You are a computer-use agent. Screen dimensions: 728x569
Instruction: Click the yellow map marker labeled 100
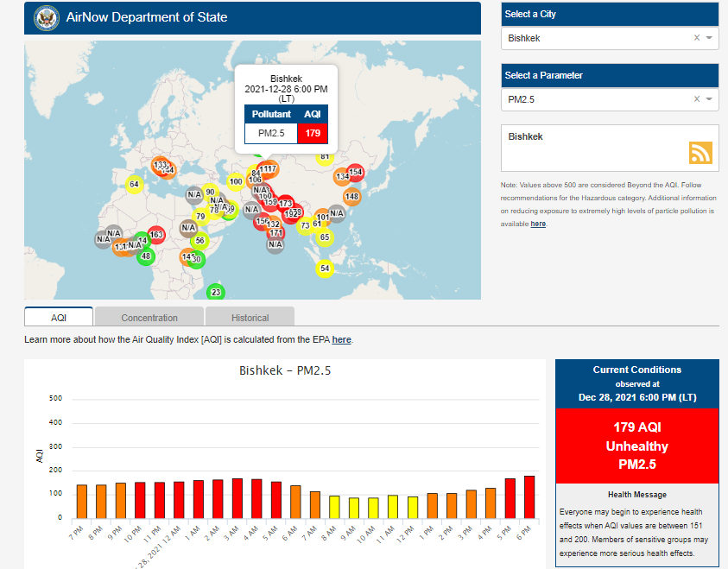(235, 181)
